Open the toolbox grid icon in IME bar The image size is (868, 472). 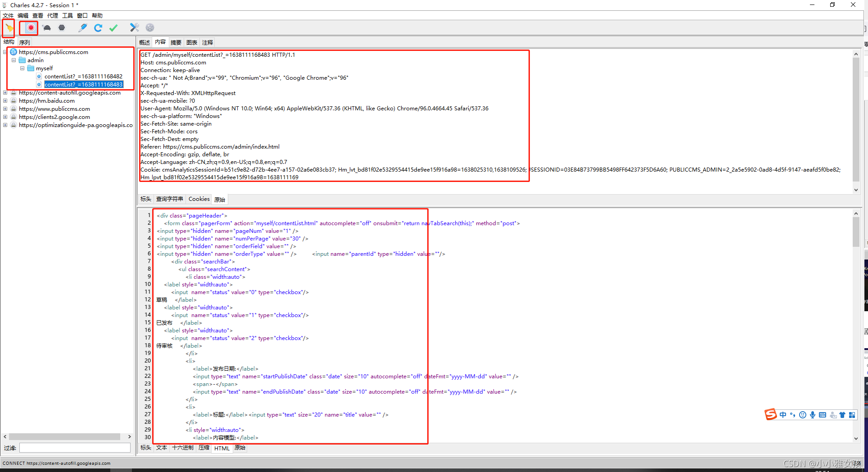coord(852,415)
